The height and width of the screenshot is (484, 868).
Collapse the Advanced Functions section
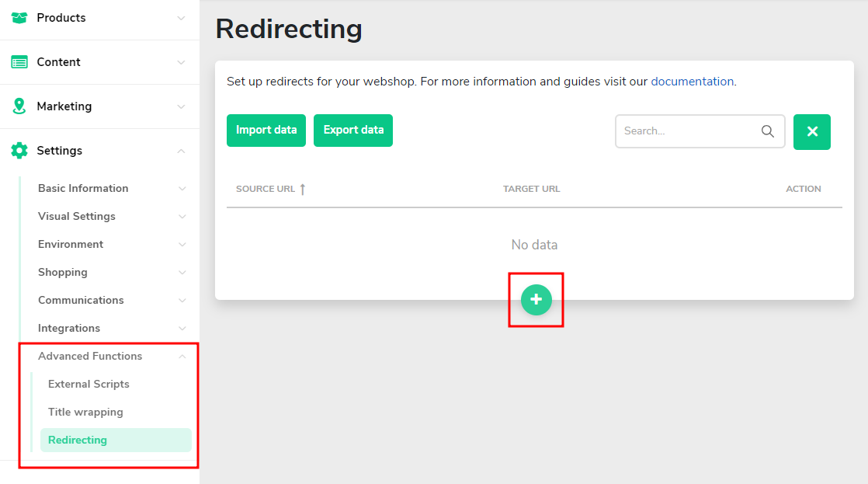[182, 356]
